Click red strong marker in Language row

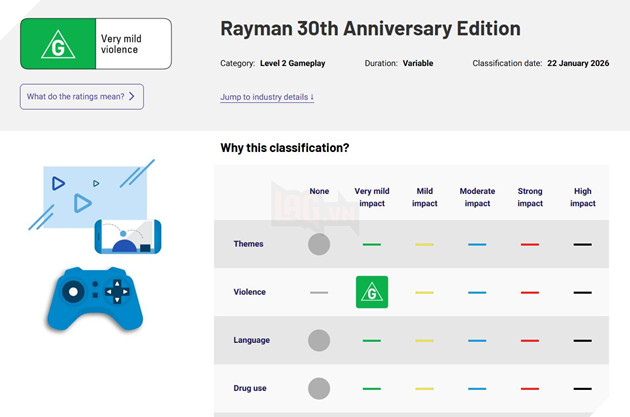click(x=530, y=341)
